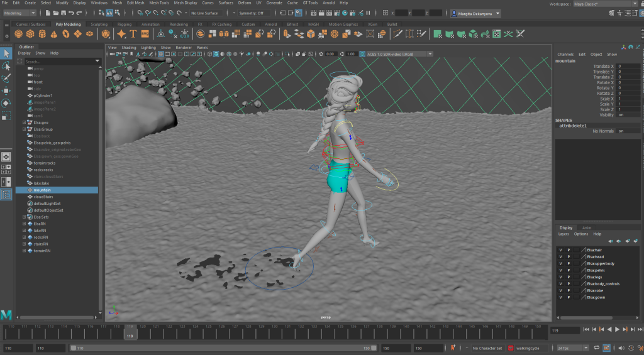This screenshot has height=355, width=644.
Task: Click the Super Shapes star icon
Action: click(x=121, y=34)
